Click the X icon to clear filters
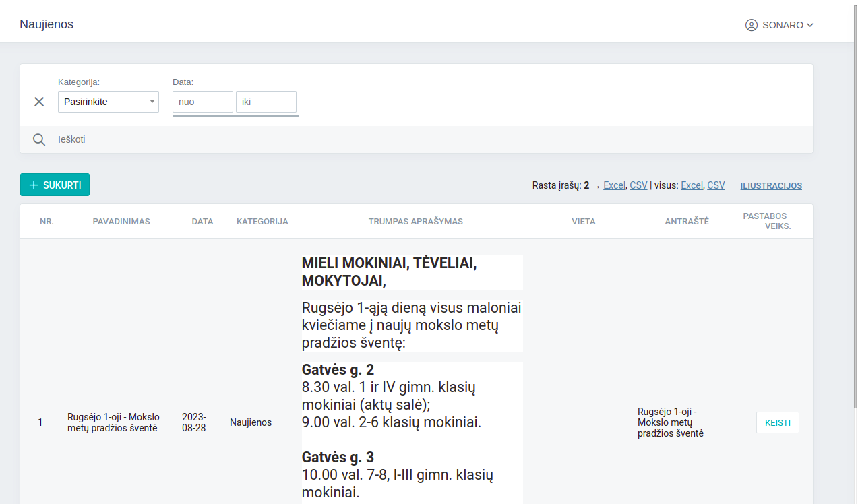 point(39,102)
